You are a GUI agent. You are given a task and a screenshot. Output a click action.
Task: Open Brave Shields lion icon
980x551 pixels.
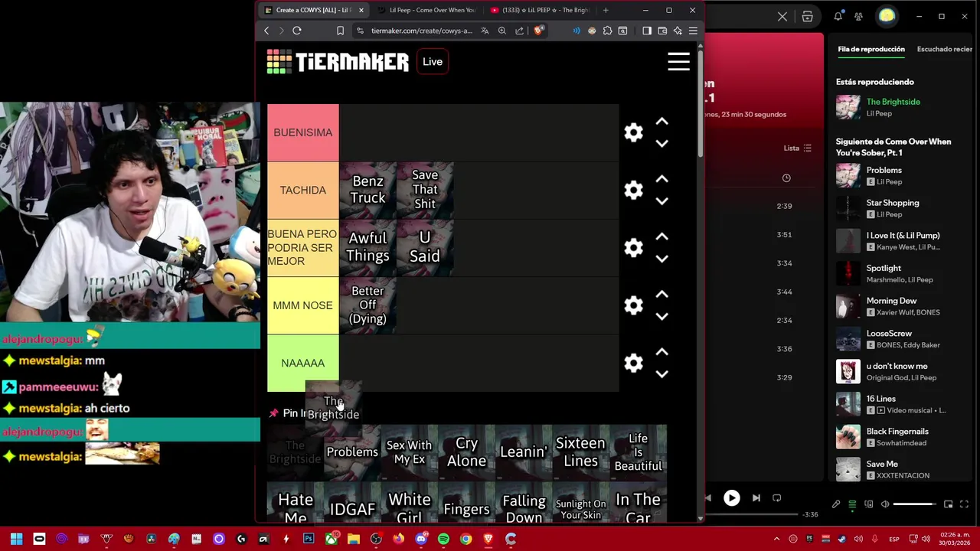pyautogui.click(x=539, y=31)
